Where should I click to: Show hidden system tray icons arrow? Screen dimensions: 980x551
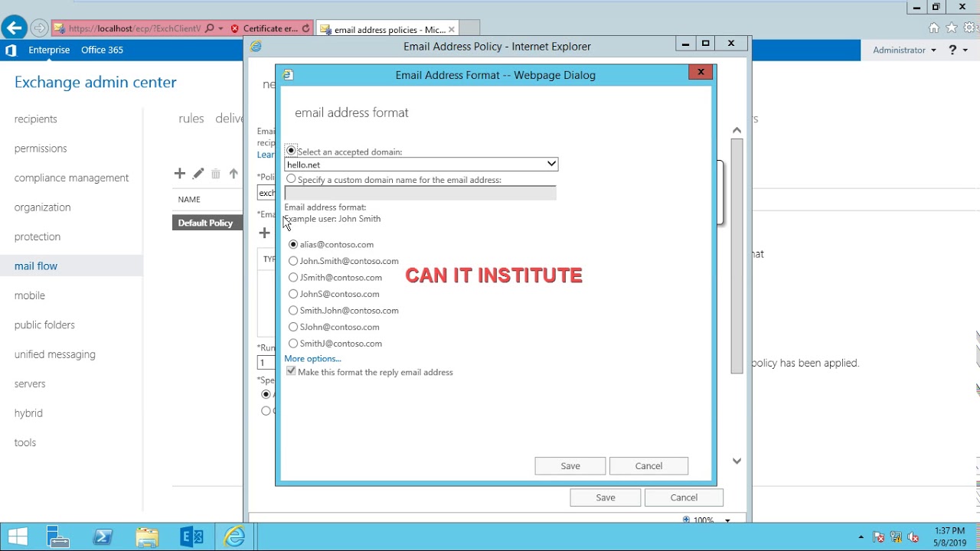pos(861,537)
